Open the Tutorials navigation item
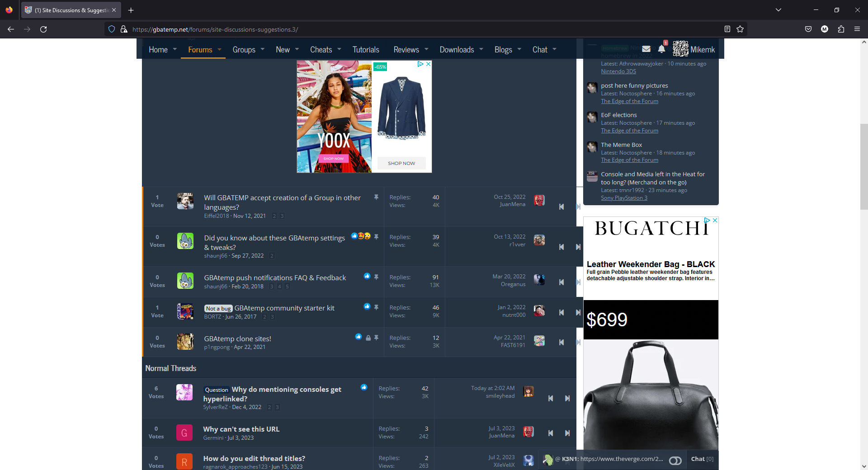The height and width of the screenshot is (470, 868). pos(366,49)
